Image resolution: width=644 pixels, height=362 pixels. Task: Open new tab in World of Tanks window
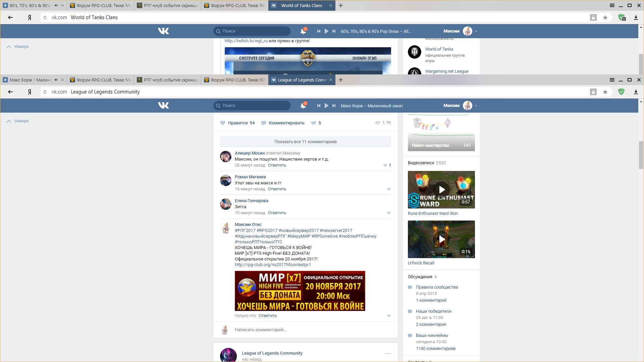[341, 5]
